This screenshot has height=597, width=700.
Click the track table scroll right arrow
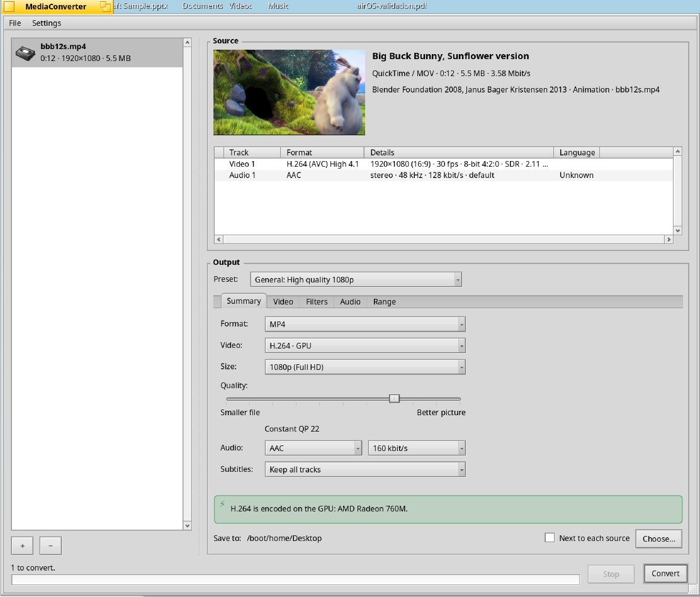pos(669,240)
